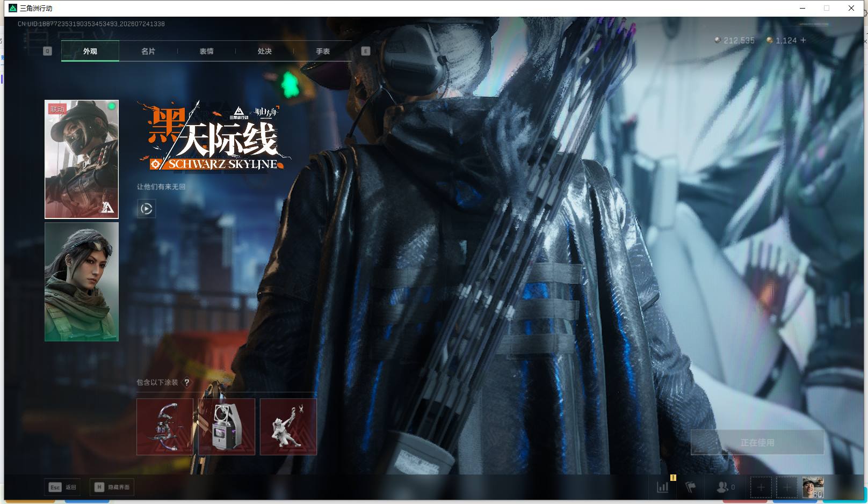The height and width of the screenshot is (504, 868).
Task: Open the statistics bar-chart icon
Action: (663, 487)
